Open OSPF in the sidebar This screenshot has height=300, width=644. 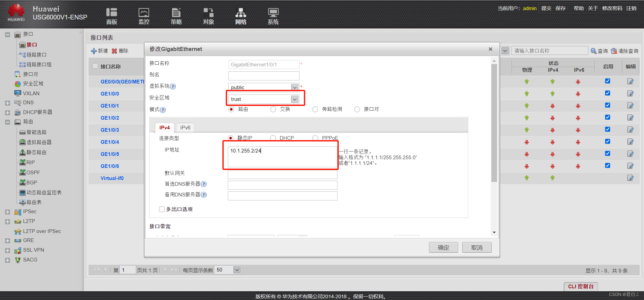[33, 173]
